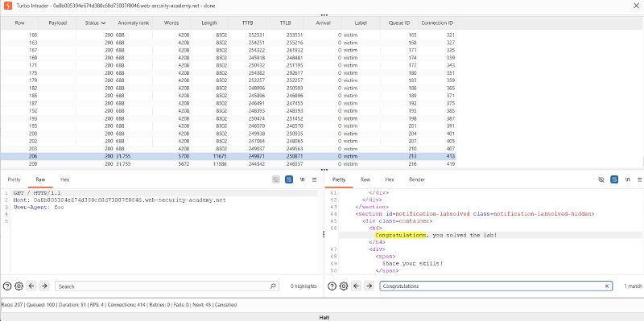Screen dimensions: 644x321
Task: Switch request view to Pretty tab
Action: [x=14, y=179]
